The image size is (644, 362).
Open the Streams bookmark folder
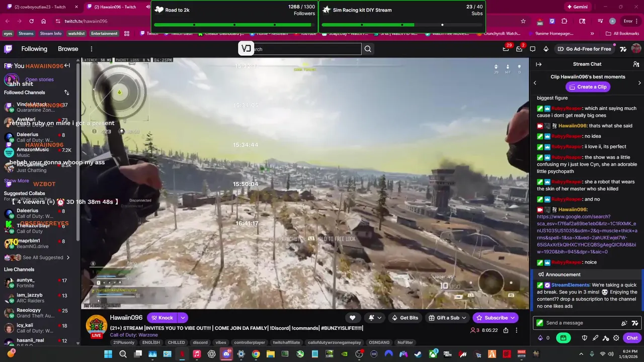pyautogui.click(x=26, y=34)
